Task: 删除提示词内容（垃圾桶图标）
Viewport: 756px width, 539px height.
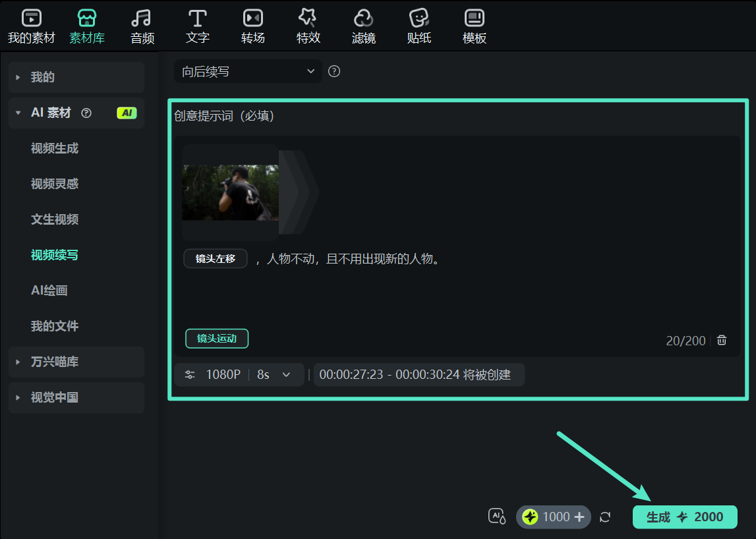Action: 721,339
